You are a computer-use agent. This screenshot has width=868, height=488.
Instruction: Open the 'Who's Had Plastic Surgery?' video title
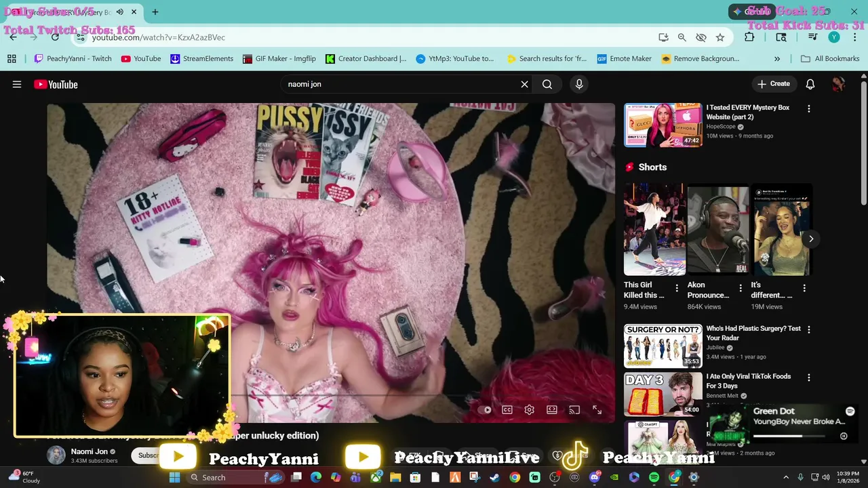753,333
